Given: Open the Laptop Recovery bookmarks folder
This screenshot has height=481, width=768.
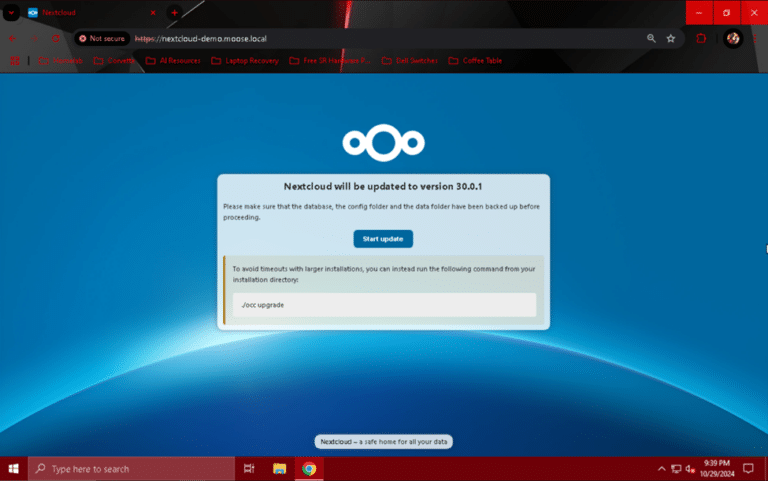Looking at the screenshot, I should click(245, 61).
